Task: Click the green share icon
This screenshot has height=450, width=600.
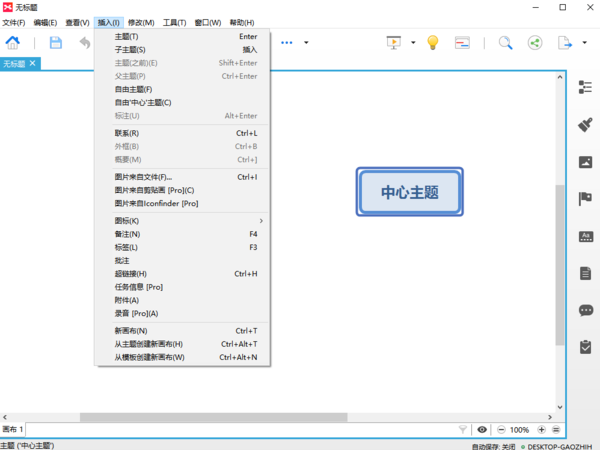Action: (535, 42)
